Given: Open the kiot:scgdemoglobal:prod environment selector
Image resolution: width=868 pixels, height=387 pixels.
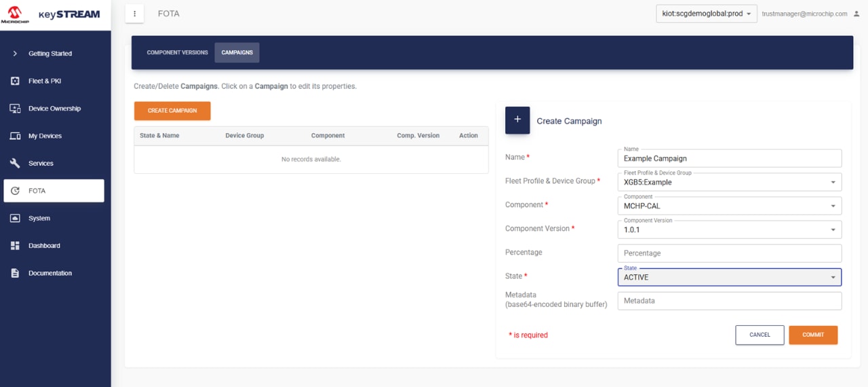Looking at the screenshot, I should [706, 14].
